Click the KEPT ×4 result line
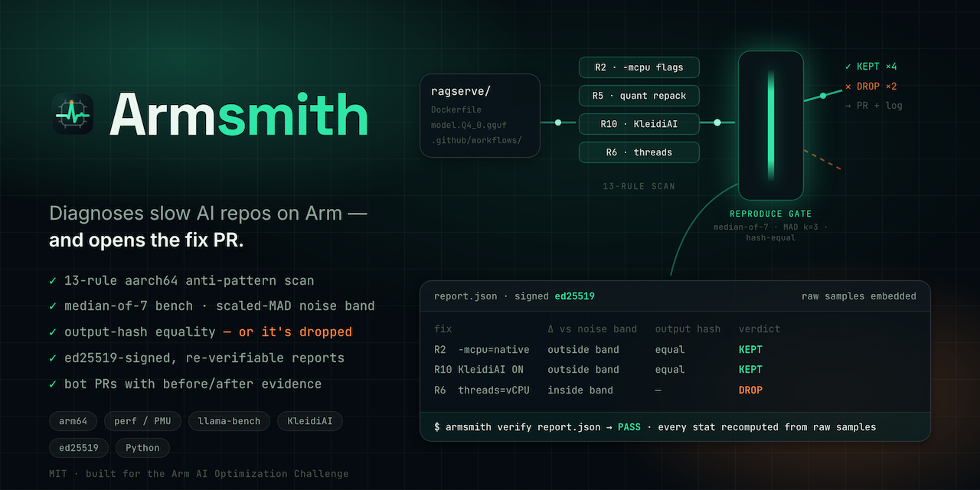980x490 pixels. coord(871,67)
